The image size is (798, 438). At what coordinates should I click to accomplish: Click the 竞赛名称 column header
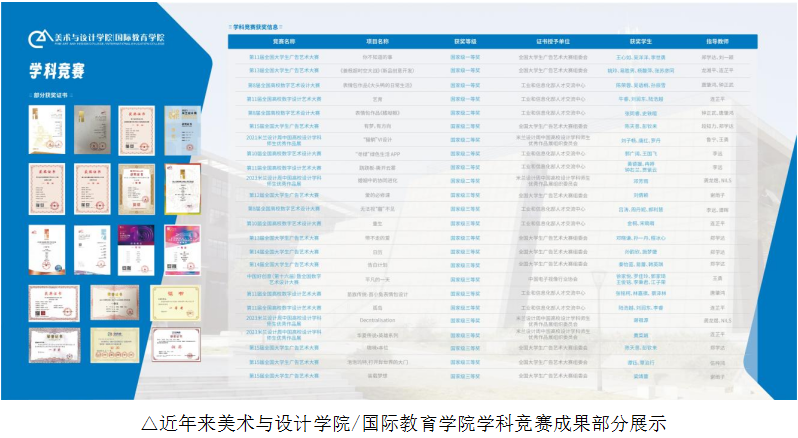point(284,43)
